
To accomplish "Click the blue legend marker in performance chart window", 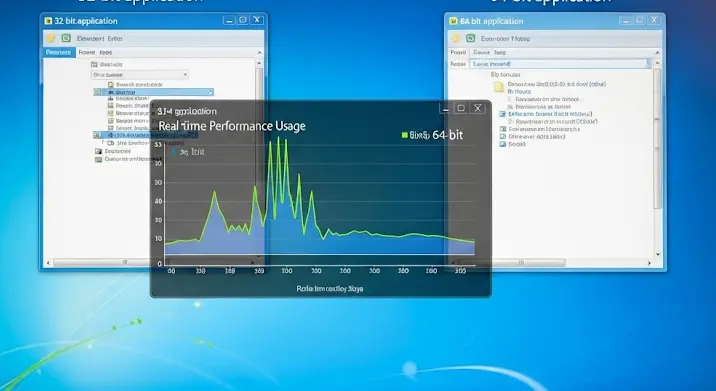I will click(173, 151).
